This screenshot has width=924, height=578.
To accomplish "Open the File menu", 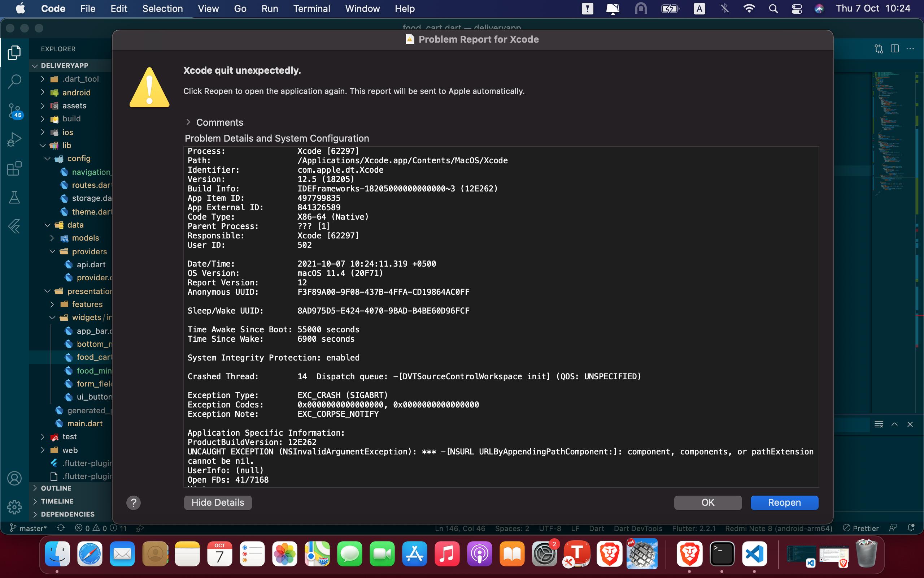I will [x=87, y=8].
